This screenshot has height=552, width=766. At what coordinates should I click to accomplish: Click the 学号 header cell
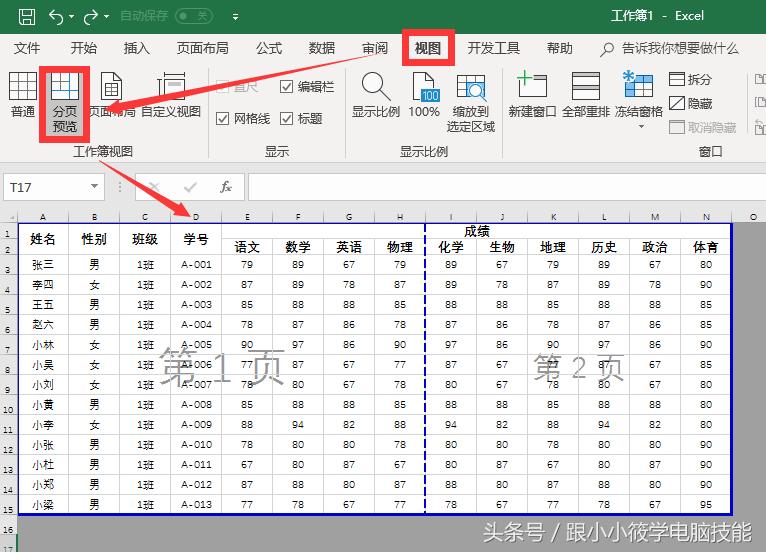(x=196, y=239)
